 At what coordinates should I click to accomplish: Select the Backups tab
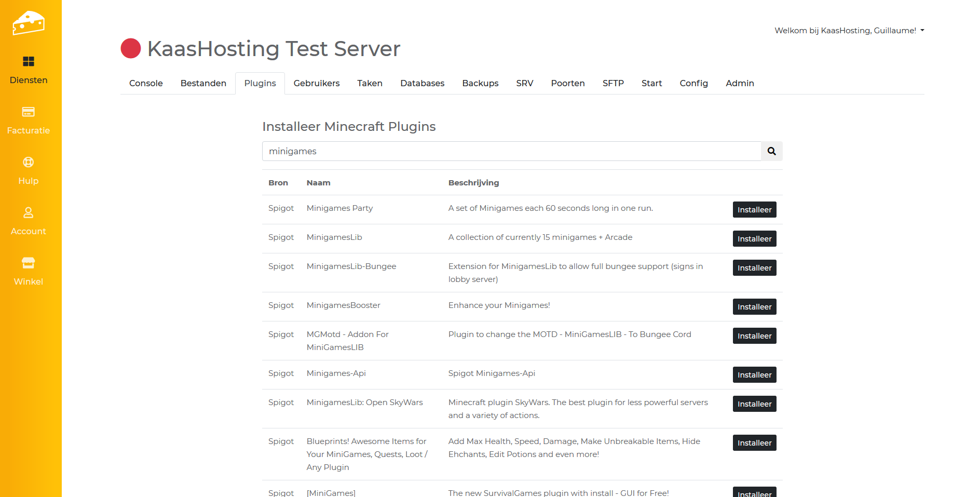click(480, 84)
